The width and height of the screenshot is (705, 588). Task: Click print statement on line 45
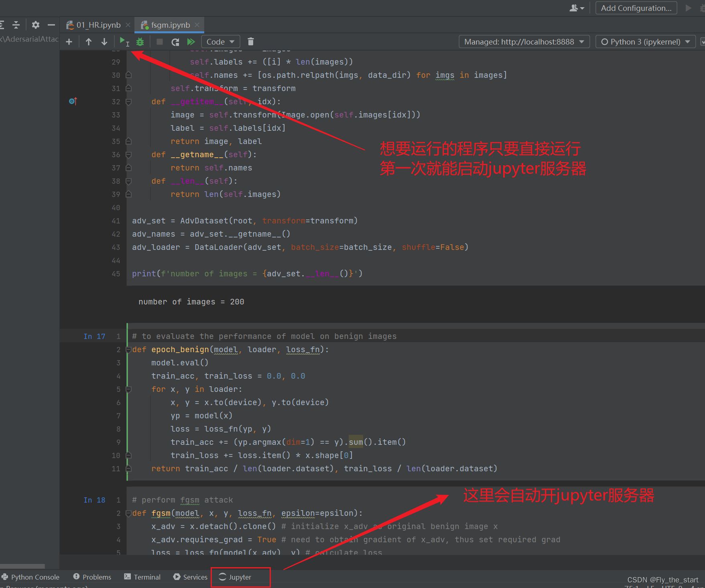click(247, 274)
